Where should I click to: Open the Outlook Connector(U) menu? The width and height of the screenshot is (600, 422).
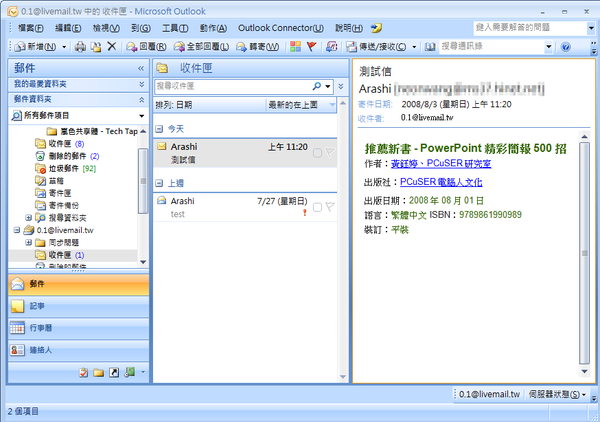(280, 28)
